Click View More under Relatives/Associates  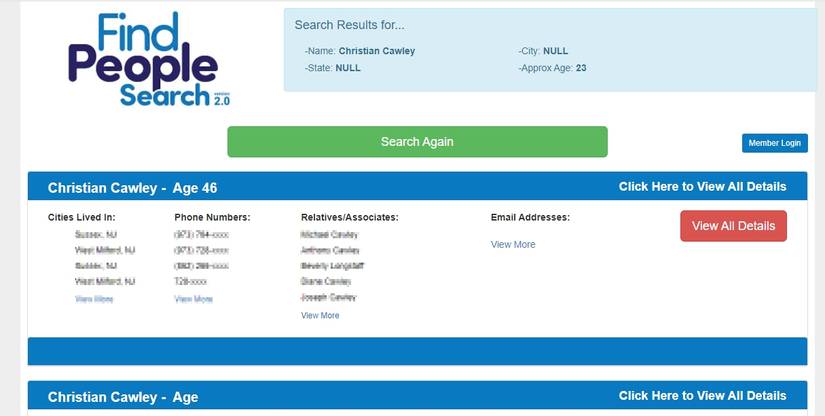320,316
